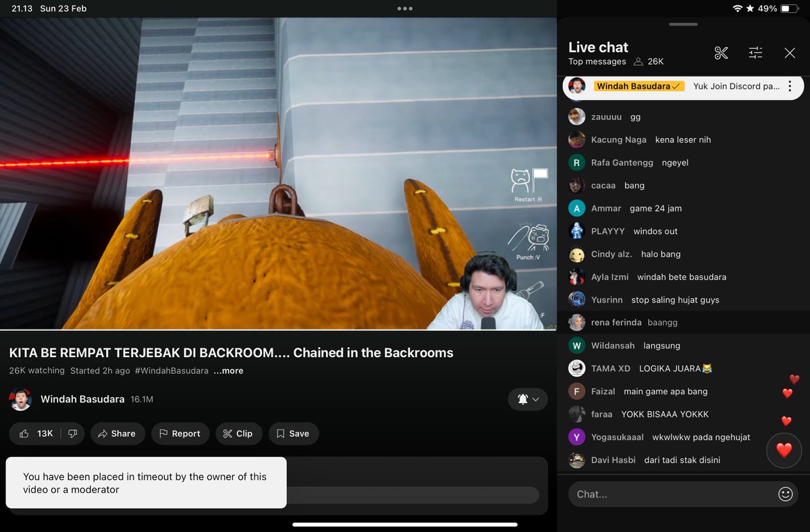Select message 'windah bete basudara'

[682, 277]
